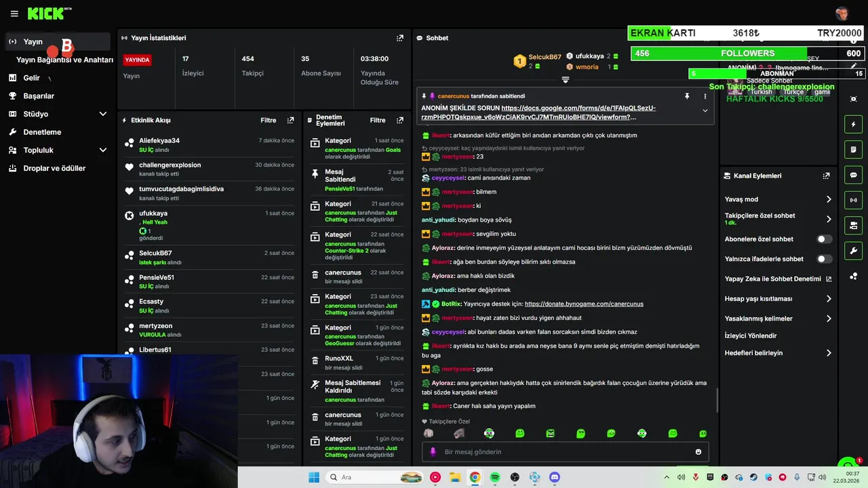Open the Windows Start menu
Image resolution: width=868 pixels, height=488 pixels.
[x=314, y=477]
